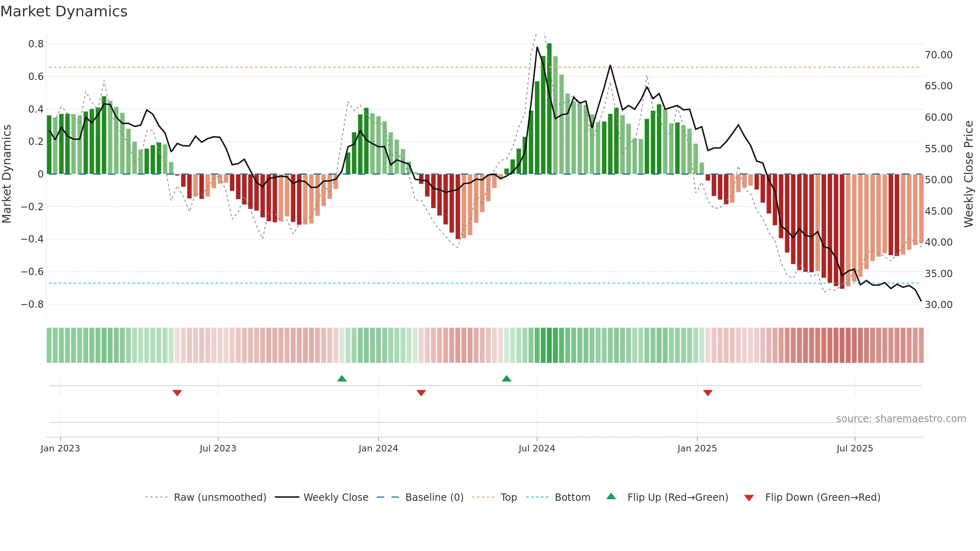Toggle the Flip Up (Red→Green) legend entry
Viewport: 980px width, 551px height.
667,497
